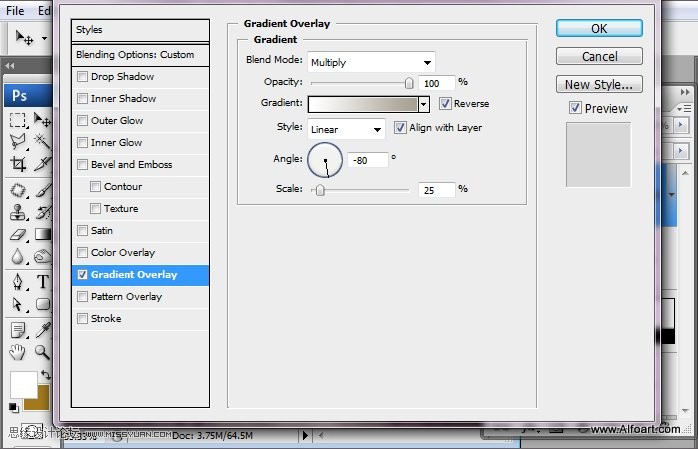
Task: Open the File menu
Action: pos(15,10)
